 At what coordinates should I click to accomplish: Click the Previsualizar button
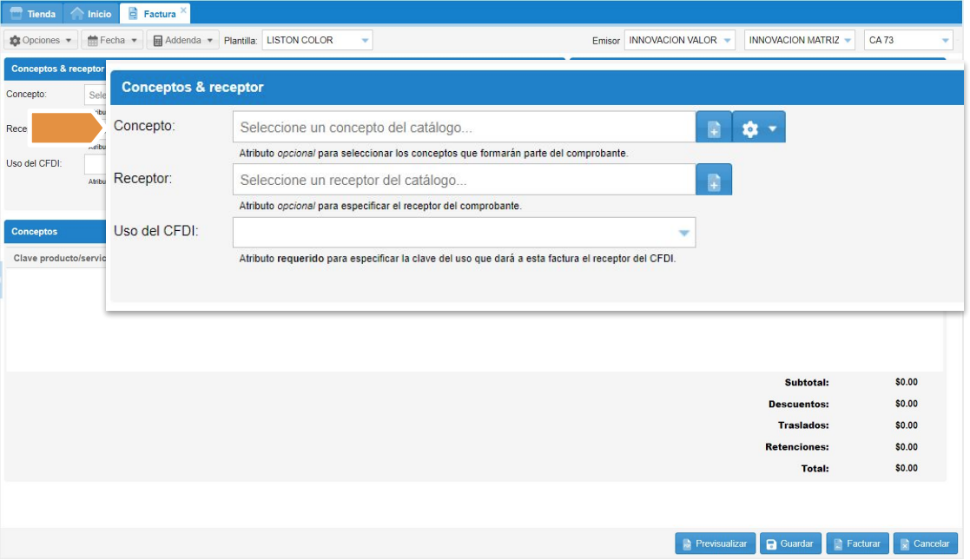[x=715, y=544]
